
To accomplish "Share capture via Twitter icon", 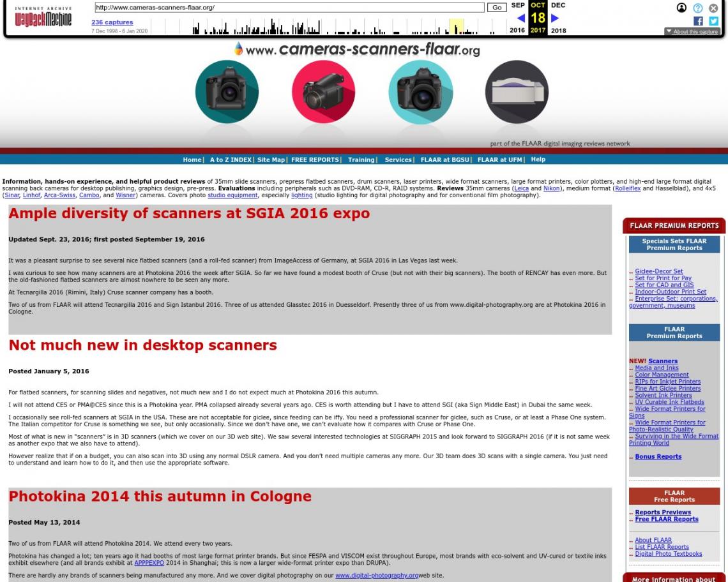I will tap(713, 21).
